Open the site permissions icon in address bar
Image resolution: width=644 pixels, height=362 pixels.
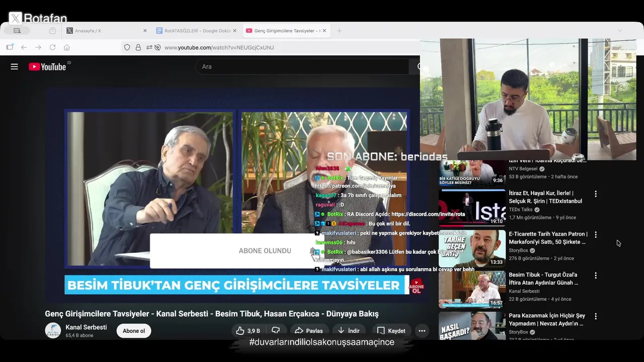coord(149,47)
